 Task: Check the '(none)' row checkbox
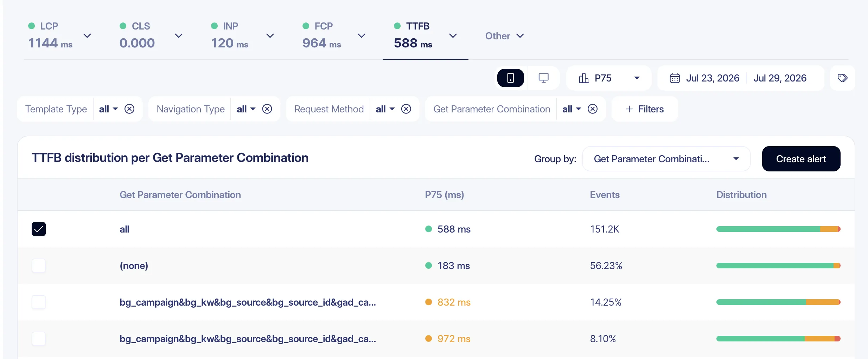click(39, 266)
